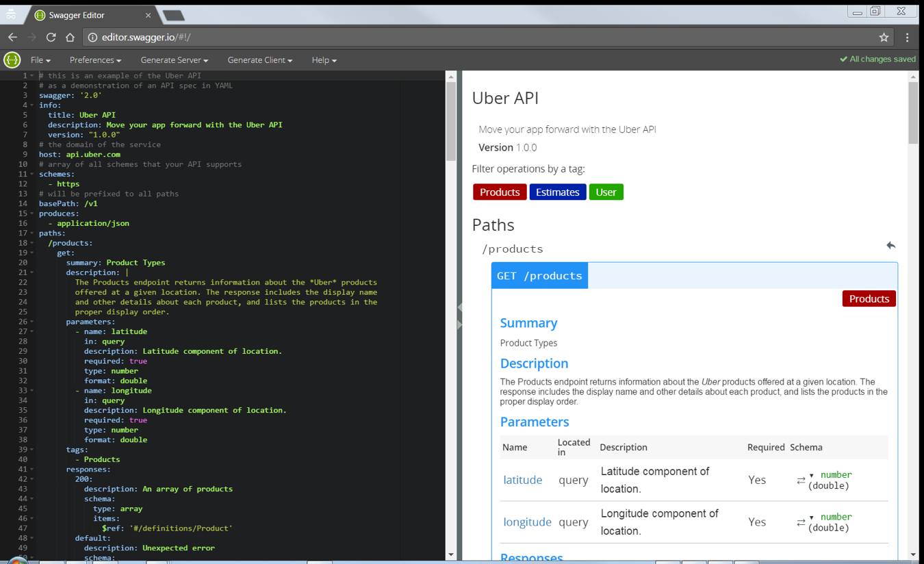
Task: Fold the schemes block at line 11
Action: pyautogui.click(x=31, y=174)
